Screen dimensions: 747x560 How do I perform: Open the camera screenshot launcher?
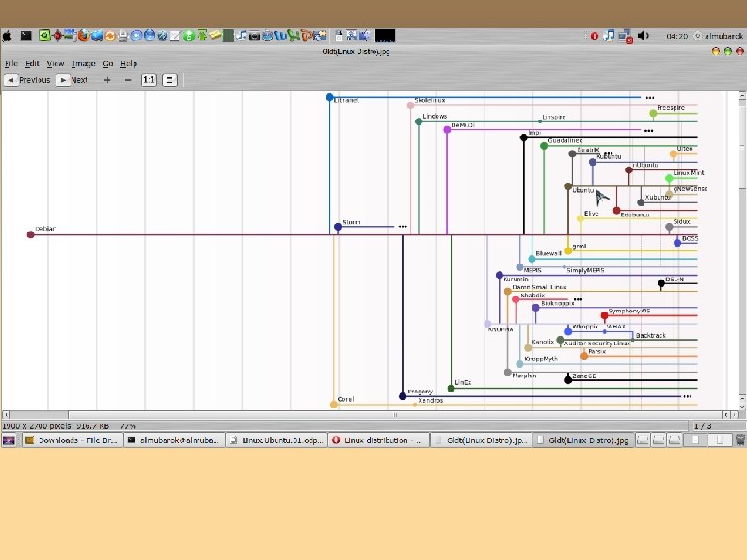point(254,36)
